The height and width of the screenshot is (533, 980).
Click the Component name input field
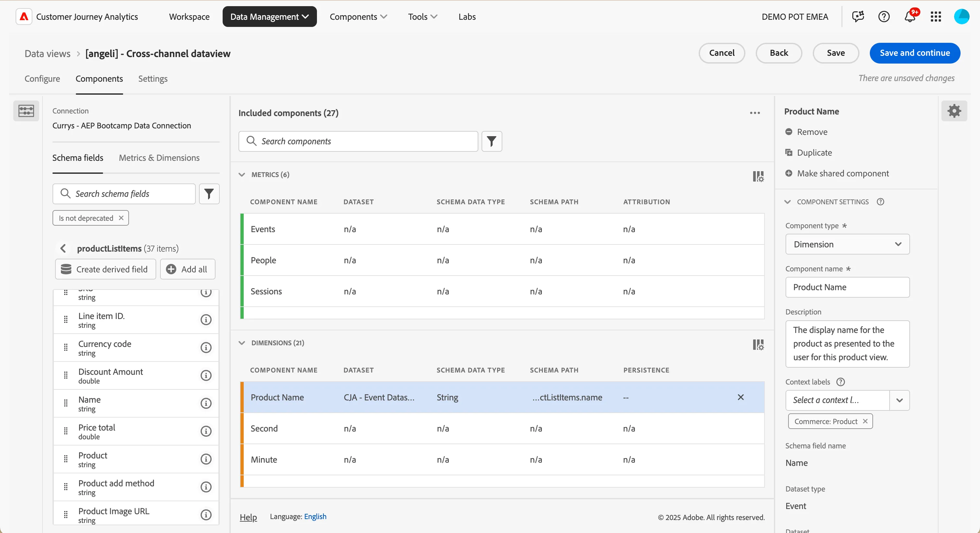click(847, 287)
